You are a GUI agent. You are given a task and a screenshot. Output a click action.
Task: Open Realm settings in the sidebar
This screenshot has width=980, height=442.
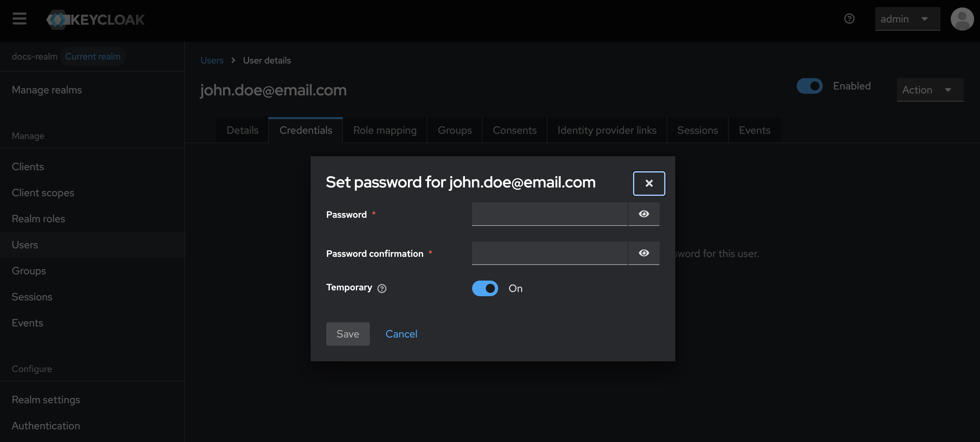46,400
